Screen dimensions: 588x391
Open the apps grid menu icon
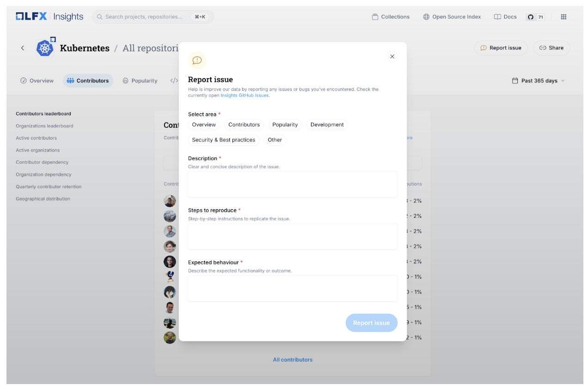[563, 17]
